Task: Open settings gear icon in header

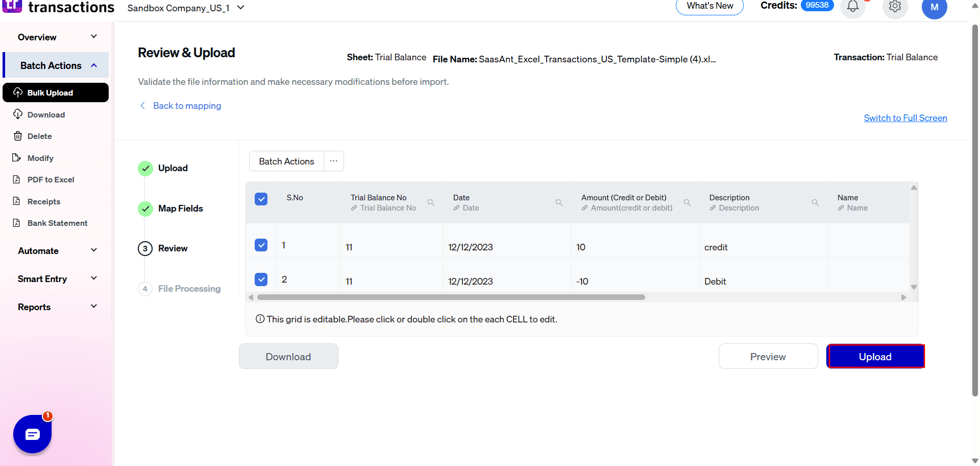Action: point(895,6)
